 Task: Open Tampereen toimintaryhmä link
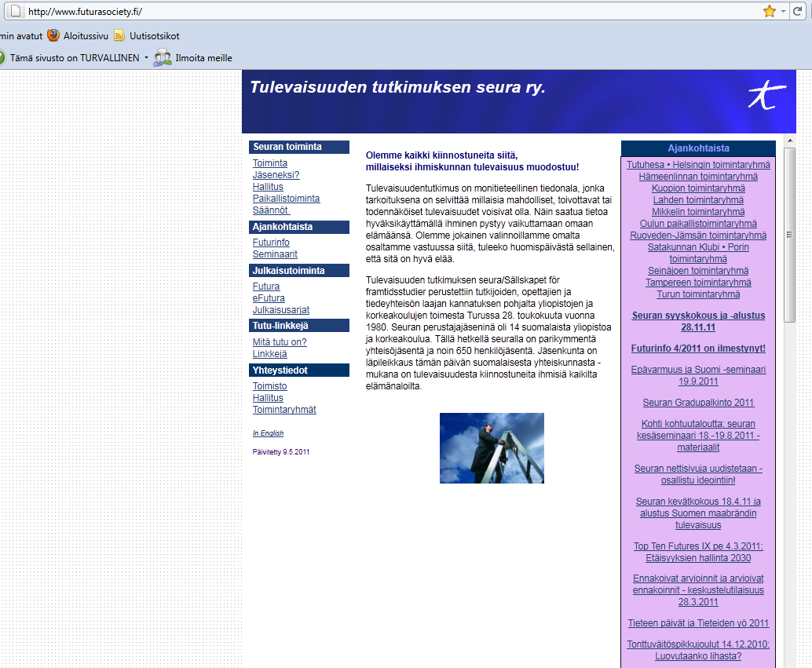point(698,283)
